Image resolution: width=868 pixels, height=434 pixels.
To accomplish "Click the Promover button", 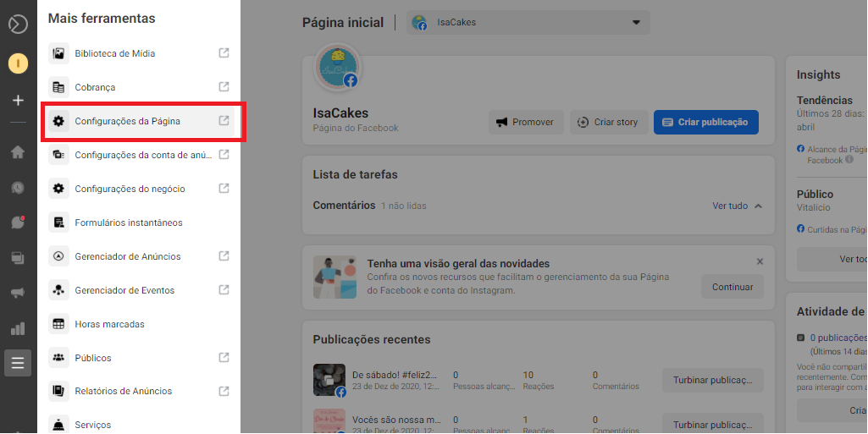I will click(x=526, y=122).
